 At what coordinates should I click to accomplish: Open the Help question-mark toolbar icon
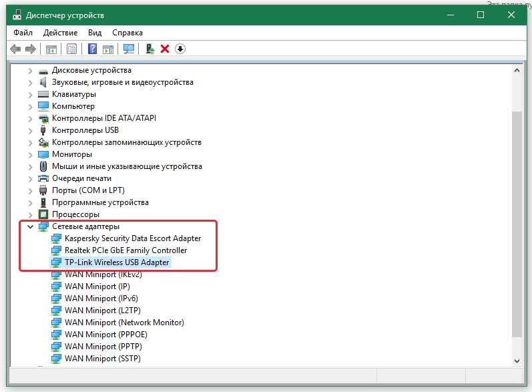[92, 49]
